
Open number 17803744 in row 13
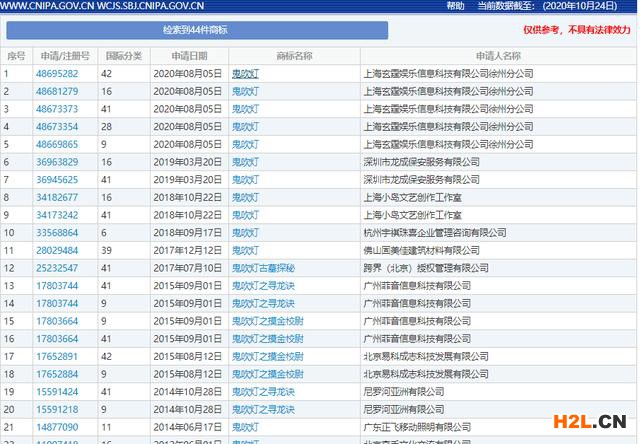[x=57, y=286]
